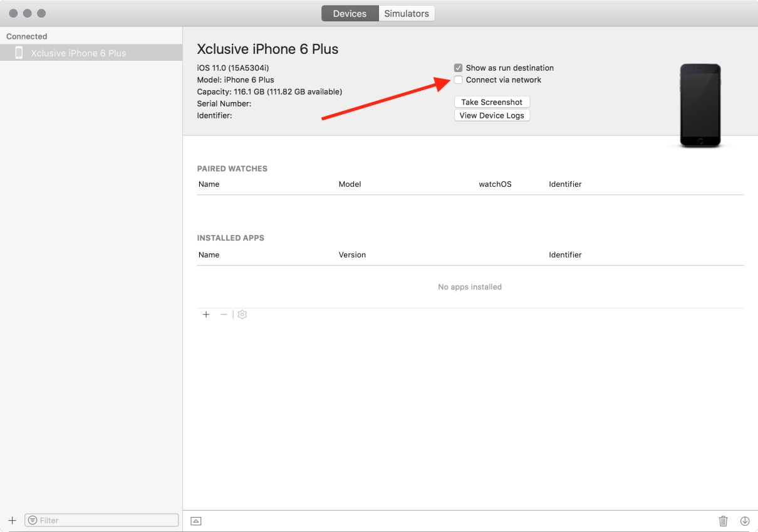
Task: Click the INSTALLED APPS section heading
Action: point(231,238)
